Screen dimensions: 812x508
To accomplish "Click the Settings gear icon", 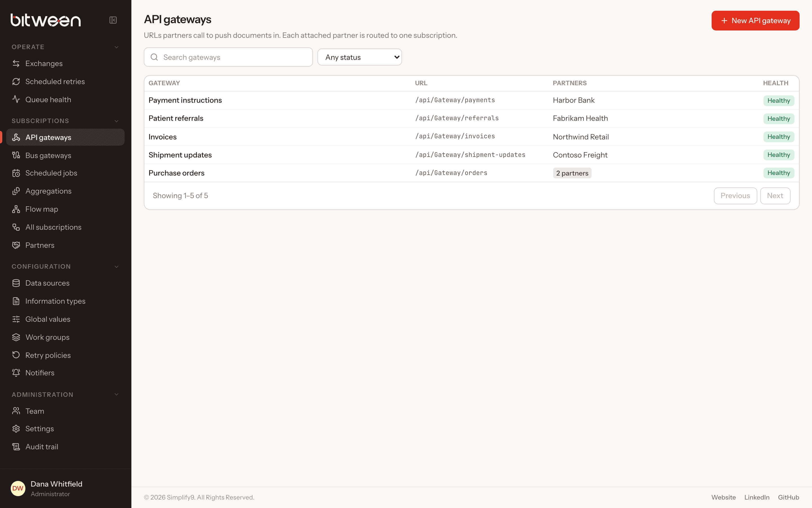I will click(x=16, y=429).
